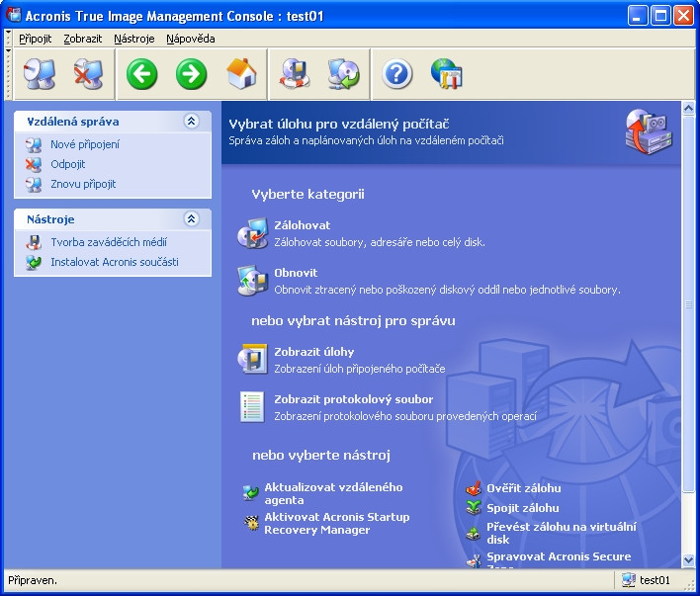Select Ověřit zálohu link
Screen dimensions: 700x596
tap(524, 488)
